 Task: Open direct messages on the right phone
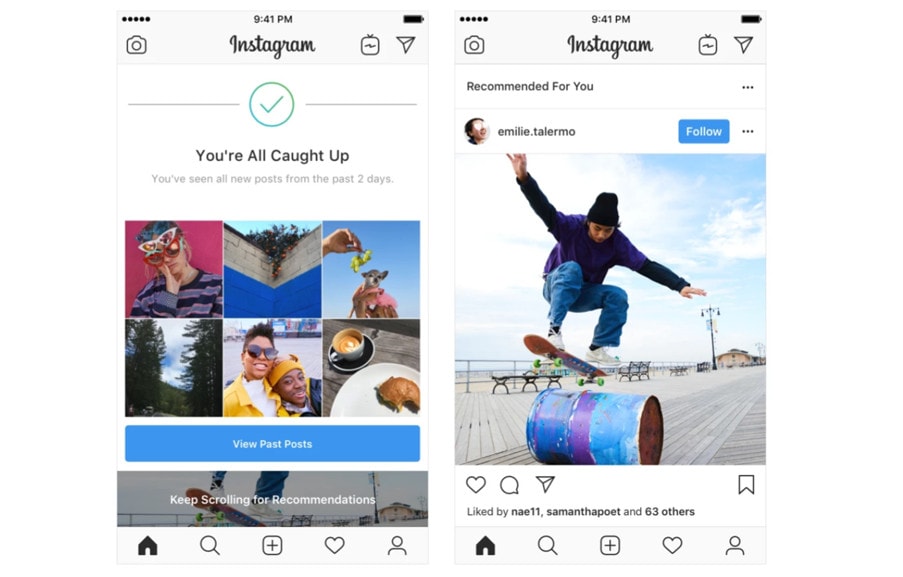pyautogui.click(x=743, y=44)
